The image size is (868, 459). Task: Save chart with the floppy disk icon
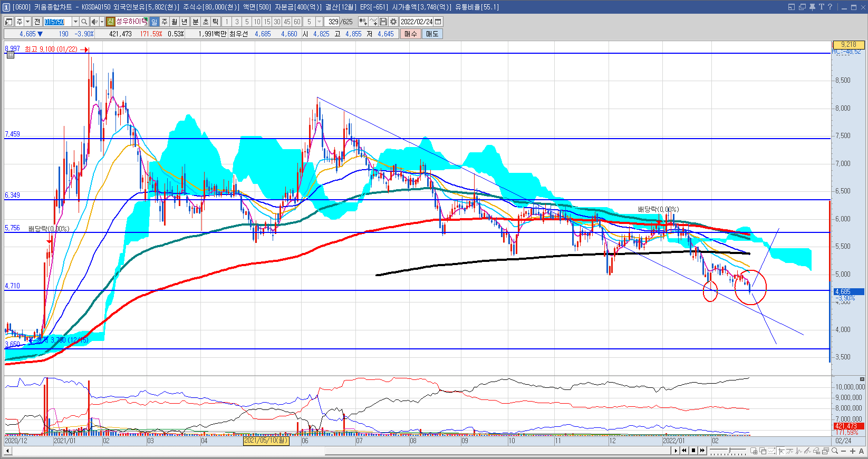point(383,22)
